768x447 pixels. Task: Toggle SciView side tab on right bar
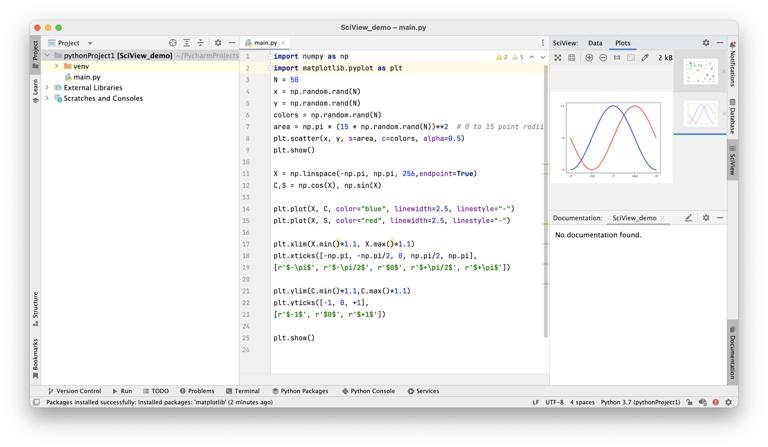tap(732, 160)
